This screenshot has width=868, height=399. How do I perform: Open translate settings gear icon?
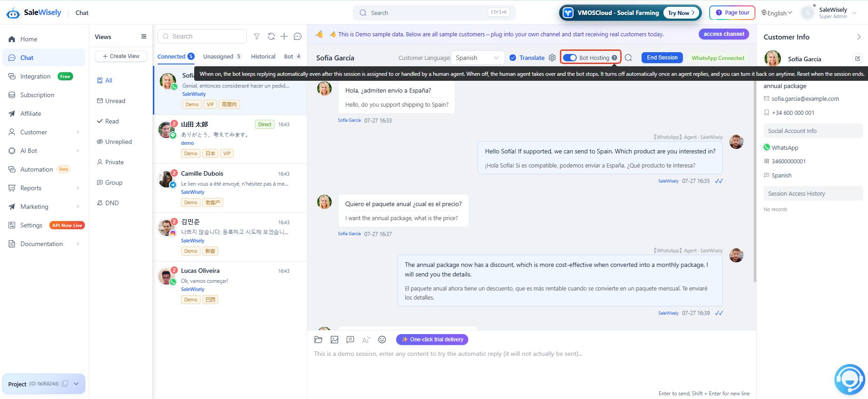click(552, 58)
